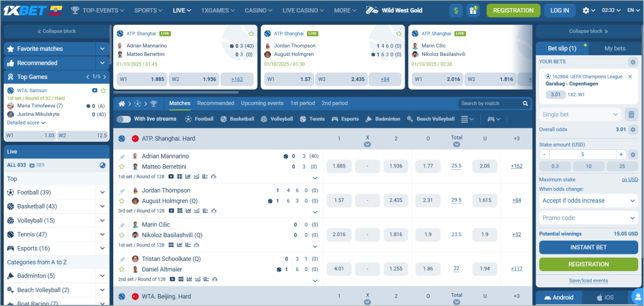Remove Qarabag - Copenhagen bet with X
The width and height of the screenshot is (644, 306).
click(630, 77)
